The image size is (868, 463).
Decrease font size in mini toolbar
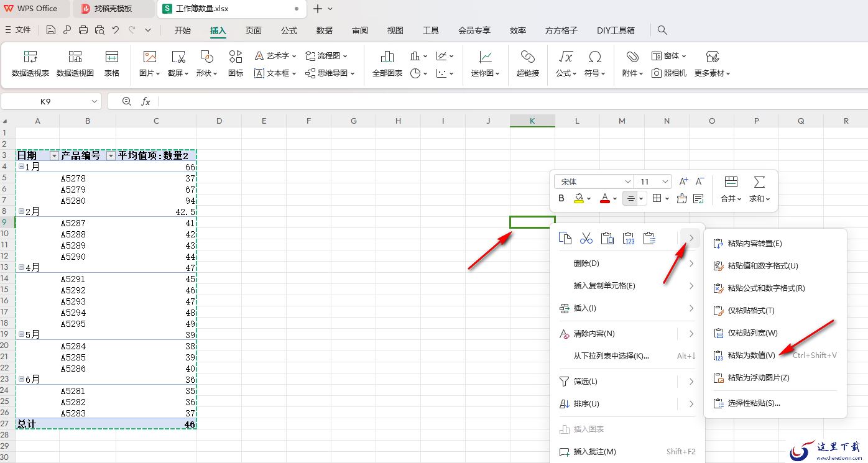coord(699,181)
